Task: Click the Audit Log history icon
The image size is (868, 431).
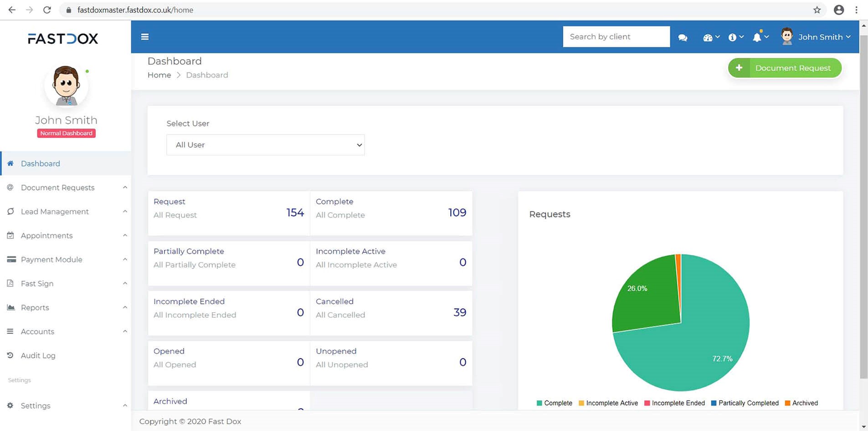Action: click(10, 355)
